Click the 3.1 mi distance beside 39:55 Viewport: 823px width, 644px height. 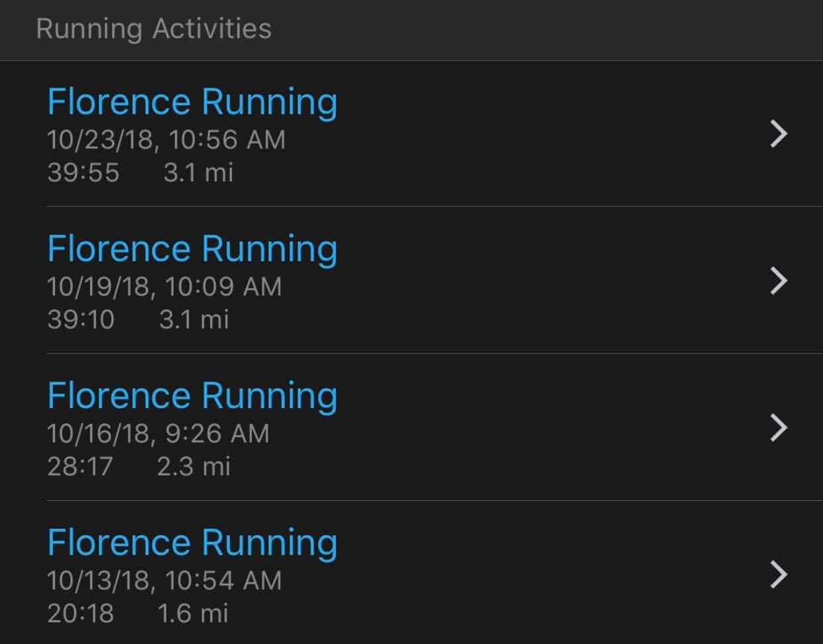pos(198,173)
